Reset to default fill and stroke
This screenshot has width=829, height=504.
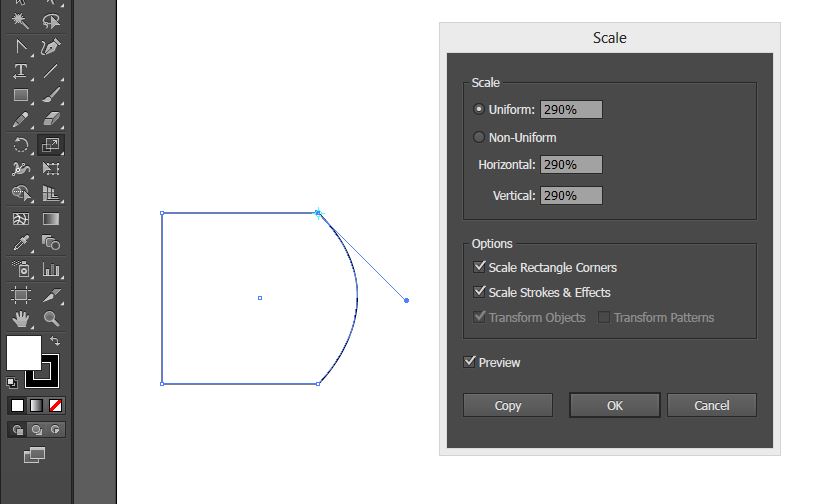(x=12, y=382)
